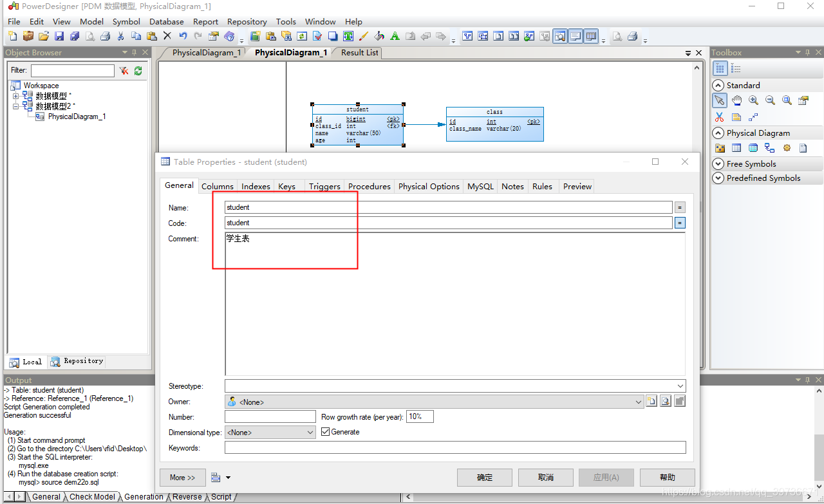Collapse the Standard section in Toolbox
This screenshot has height=504, width=824.
718,85
